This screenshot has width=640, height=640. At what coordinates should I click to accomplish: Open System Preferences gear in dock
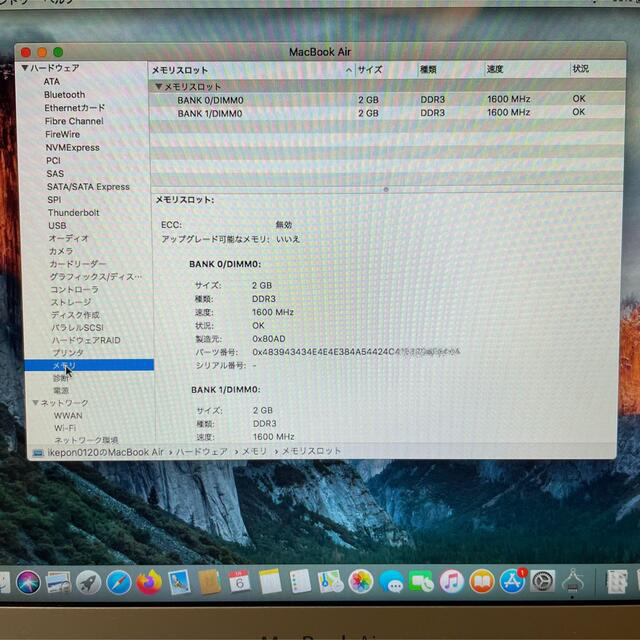[542, 581]
